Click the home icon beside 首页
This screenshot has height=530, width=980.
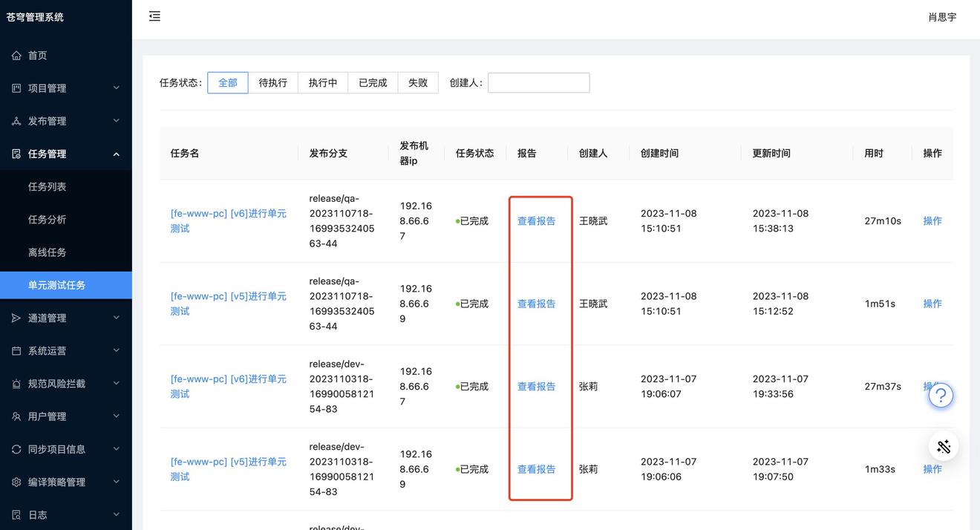(16, 56)
